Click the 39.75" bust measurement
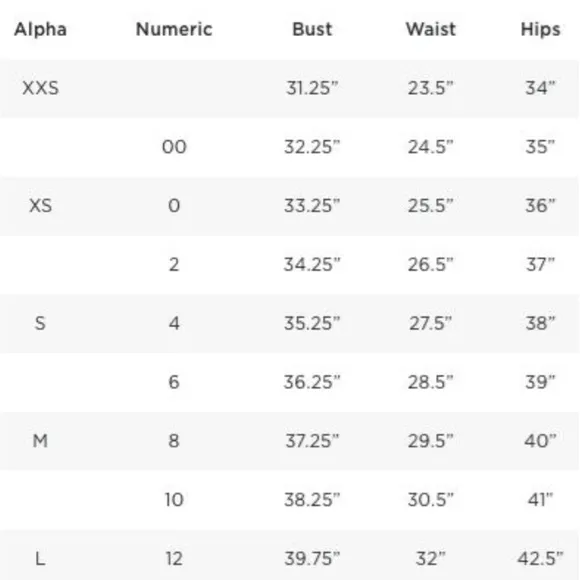The image size is (580, 580). tap(312, 559)
